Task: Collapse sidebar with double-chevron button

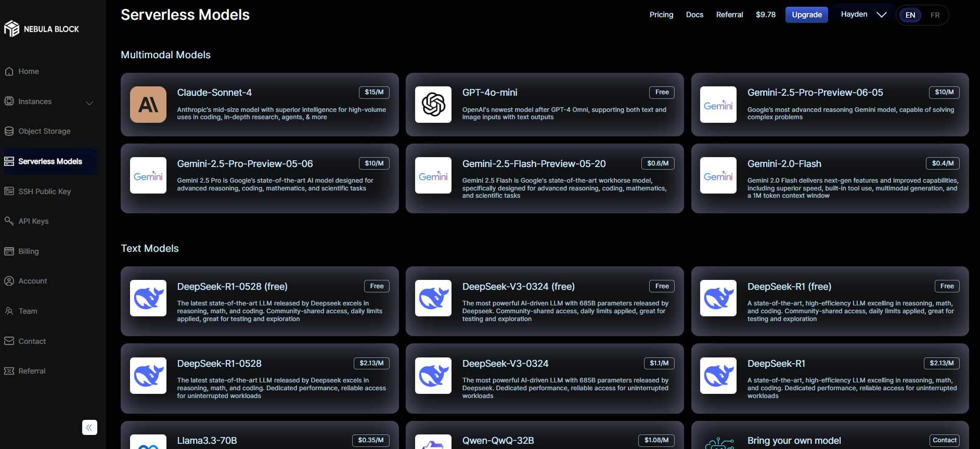Action: coord(89,428)
